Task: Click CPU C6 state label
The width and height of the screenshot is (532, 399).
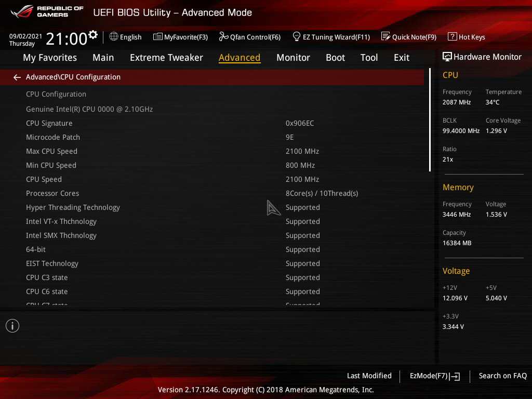Action: [x=47, y=291]
